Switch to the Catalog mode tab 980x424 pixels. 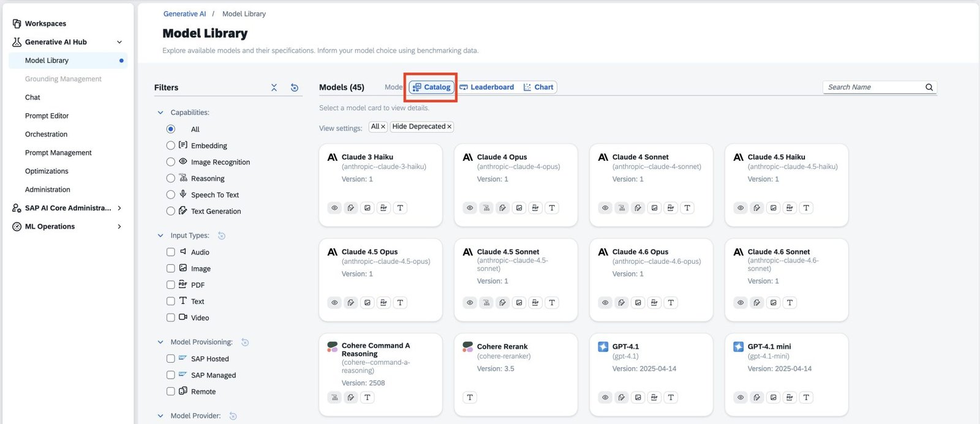click(432, 87)
